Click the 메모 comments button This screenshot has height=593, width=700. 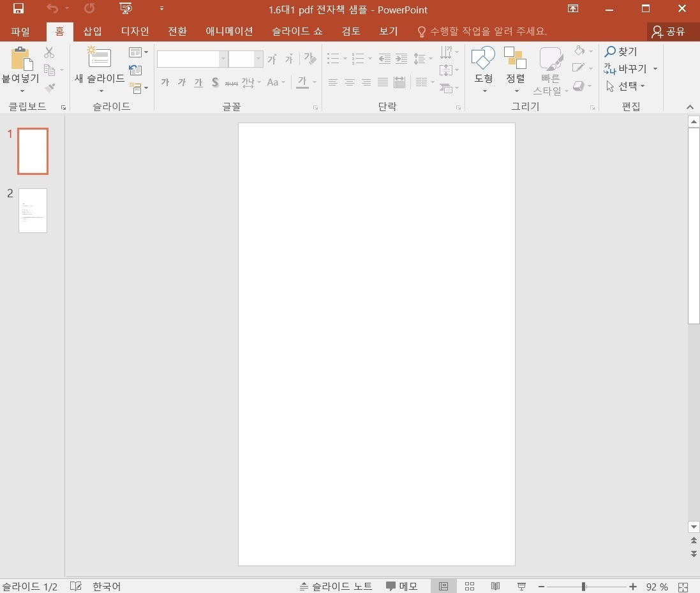tap(401, 587)
